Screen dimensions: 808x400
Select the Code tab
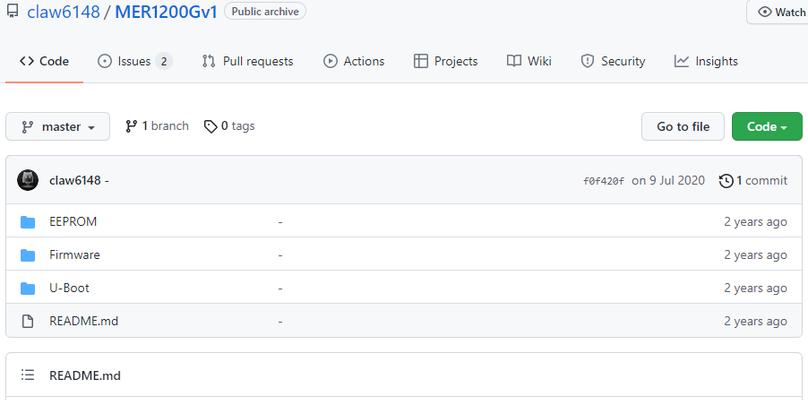pyautogui.click(x=44, y=61)
